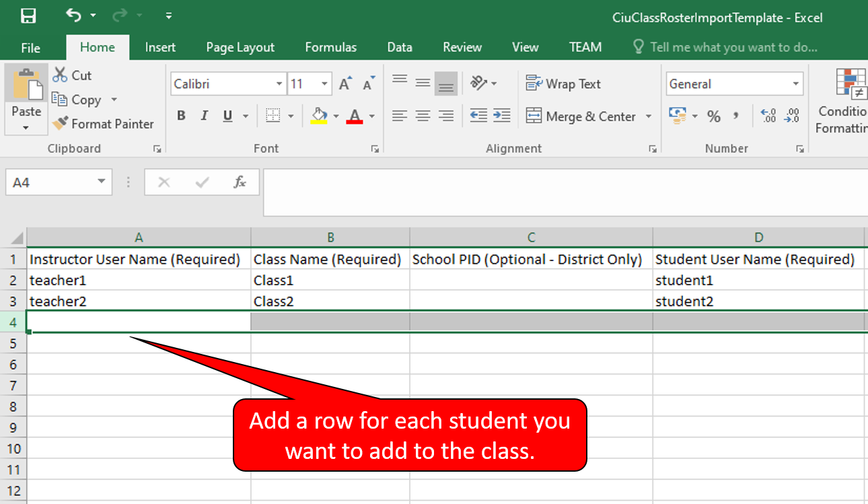Image resolution: width=868 pixels, height=504 pixels.
Task: Open Font group dialog launcher
Action: (x=375, y=149)
